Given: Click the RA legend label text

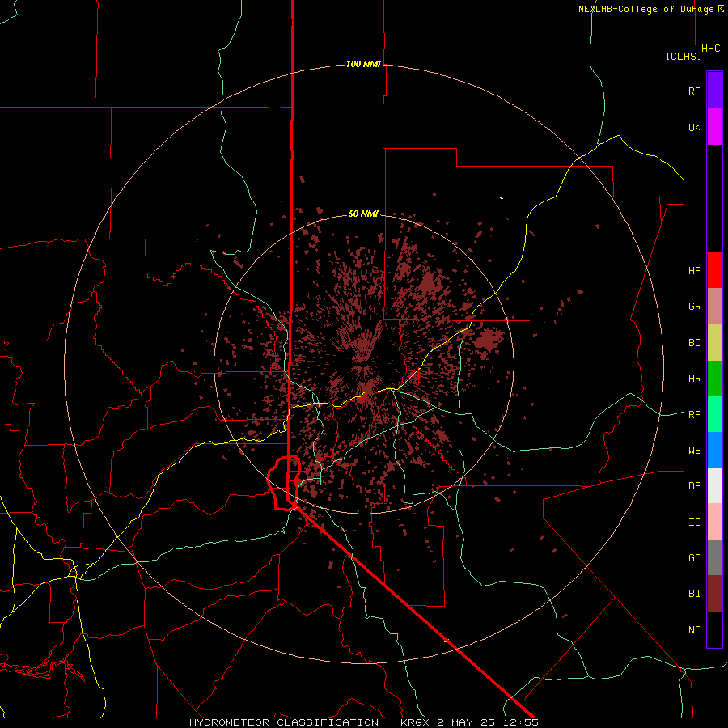Looking at the screenshot, I should (694, 415).
